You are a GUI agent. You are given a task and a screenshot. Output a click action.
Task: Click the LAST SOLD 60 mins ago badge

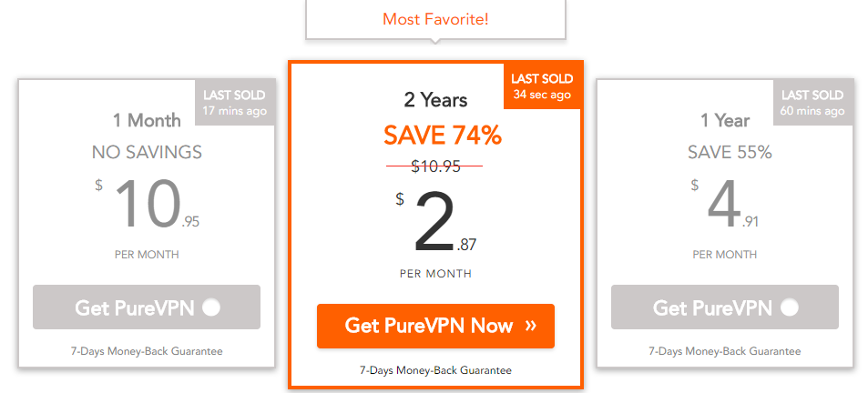(x=812, y=103)
